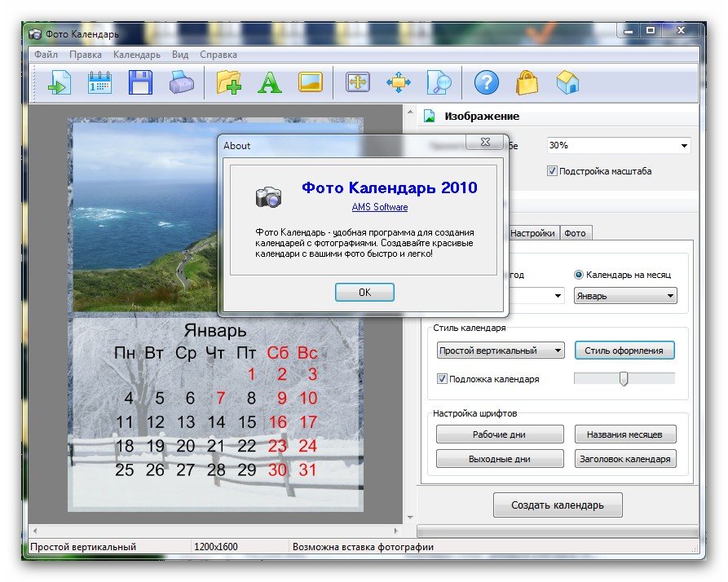The image size is (728, 582).
Task: Expand the Январь month dropdown
Action: pos(625,296)
